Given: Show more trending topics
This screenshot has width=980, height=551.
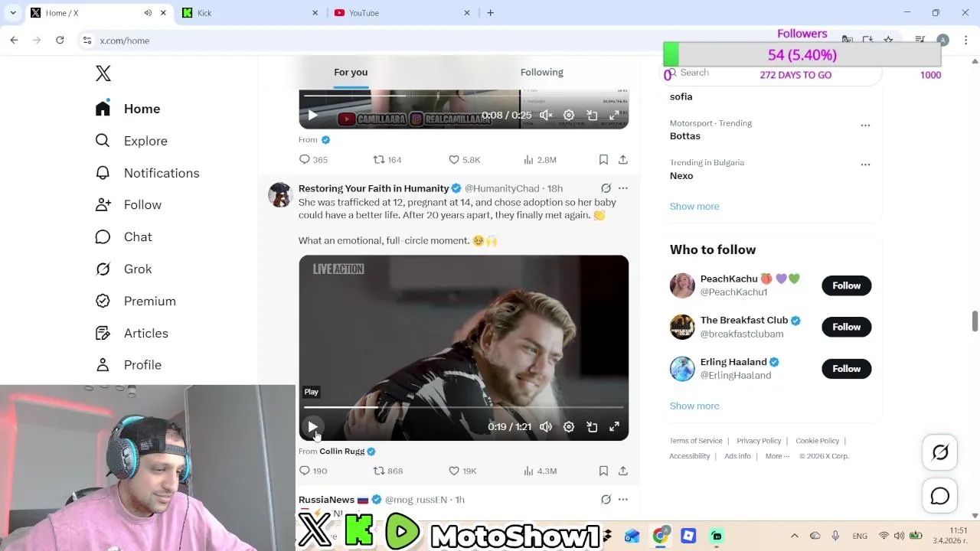Looking at the screenshot, I should (x=694, y=207).
